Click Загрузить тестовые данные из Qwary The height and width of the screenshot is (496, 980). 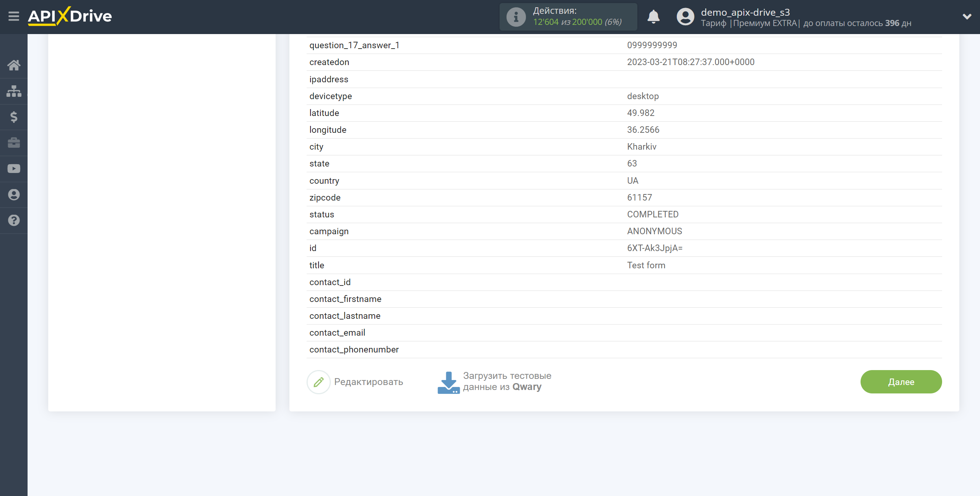[x=507, y=382]
